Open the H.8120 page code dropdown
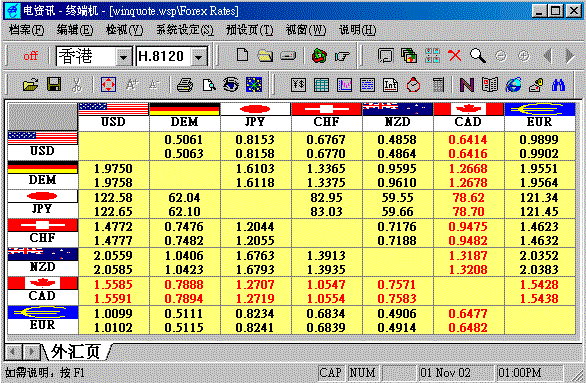The height and width of the screenshot is (383, 586). tap(199, 57)
